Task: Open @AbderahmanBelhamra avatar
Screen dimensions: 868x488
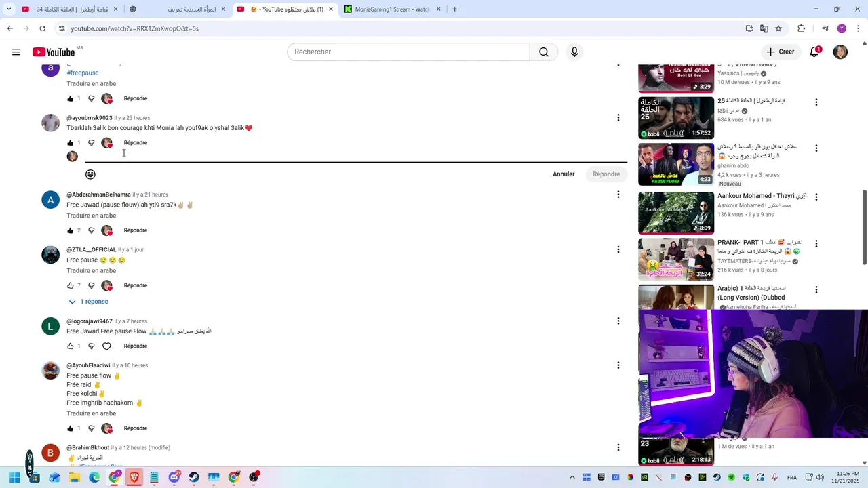Action: (x=51, y=200)
